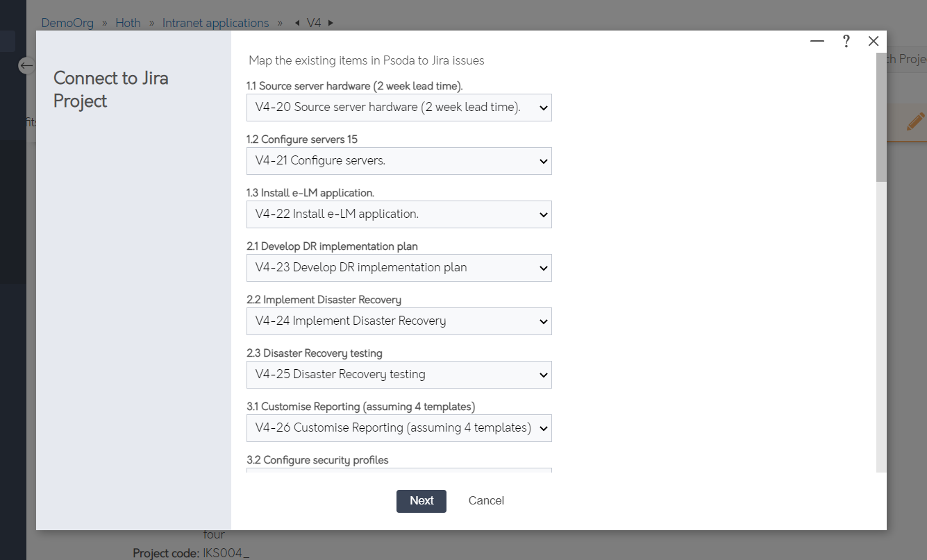Expand the V4-21 Configure servers dropdown
The height and width of the screenshot is (560, 927).
399,161
